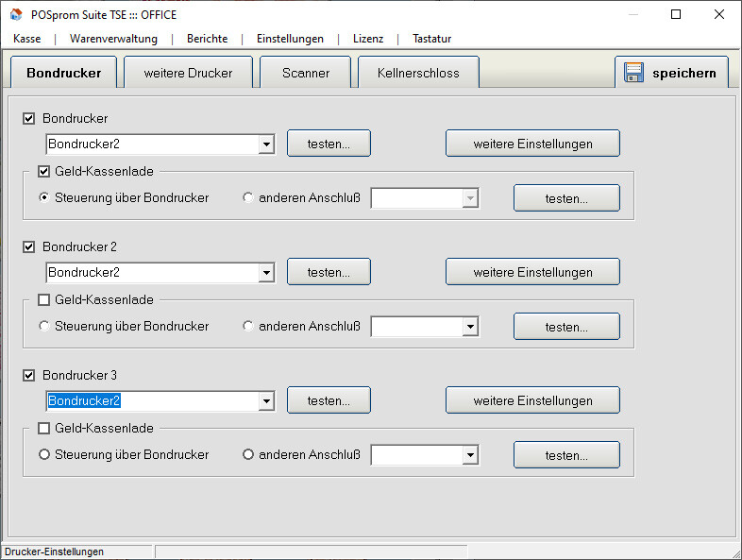
Task: Select 'Steuerung über Bondrucker' under Bondrucker 3
Action: [44, 455]
